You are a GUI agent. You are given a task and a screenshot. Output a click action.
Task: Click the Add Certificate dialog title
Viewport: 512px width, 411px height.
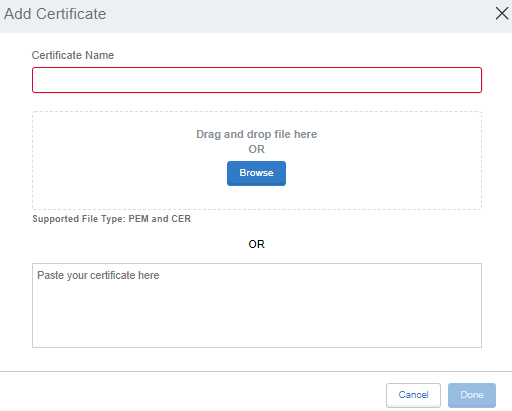[x=55, y=14]
